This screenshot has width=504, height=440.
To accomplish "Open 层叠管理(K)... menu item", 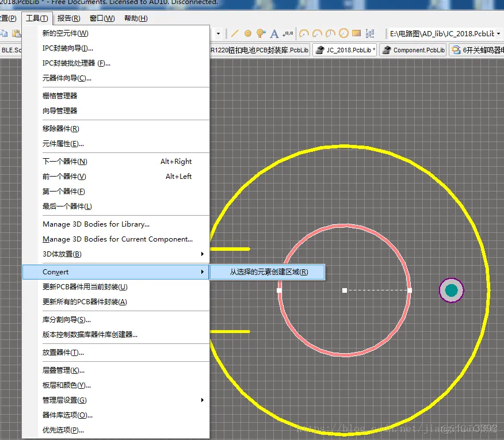I will (x=116, y=370).
